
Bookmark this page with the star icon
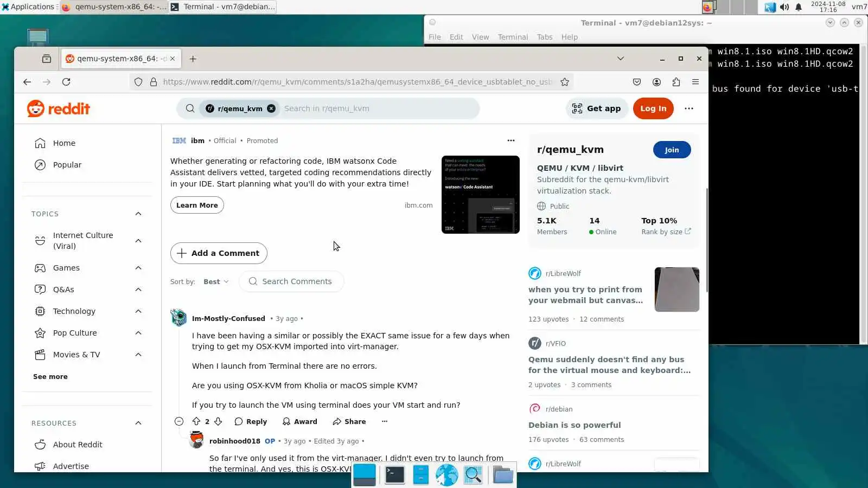pos(565,82)
